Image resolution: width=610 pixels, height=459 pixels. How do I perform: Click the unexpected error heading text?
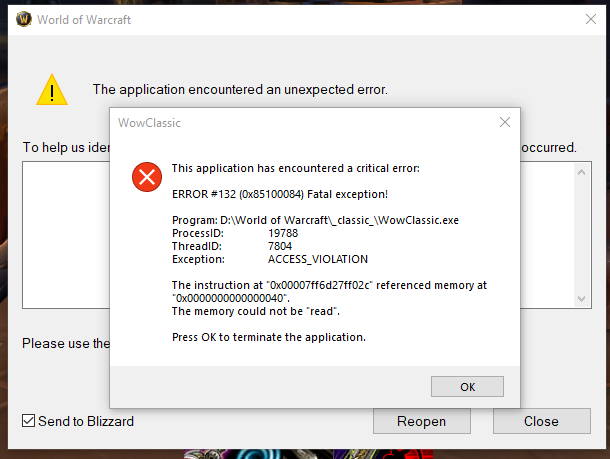coord(240,90)
